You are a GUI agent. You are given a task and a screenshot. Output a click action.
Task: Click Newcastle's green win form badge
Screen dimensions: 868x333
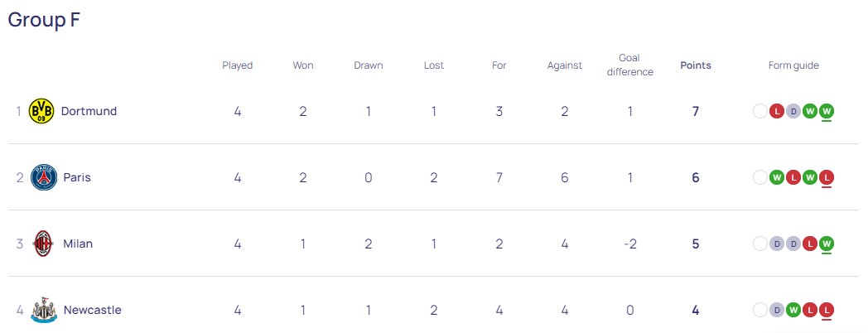click(793, 310)
